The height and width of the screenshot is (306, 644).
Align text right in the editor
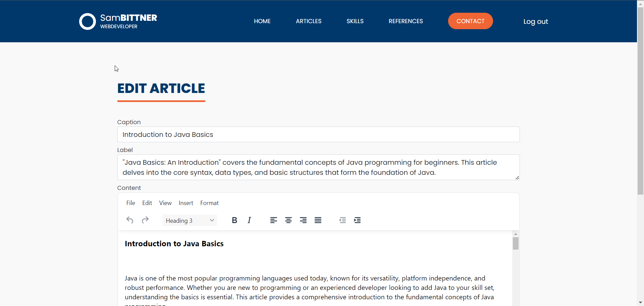(303, 220)
